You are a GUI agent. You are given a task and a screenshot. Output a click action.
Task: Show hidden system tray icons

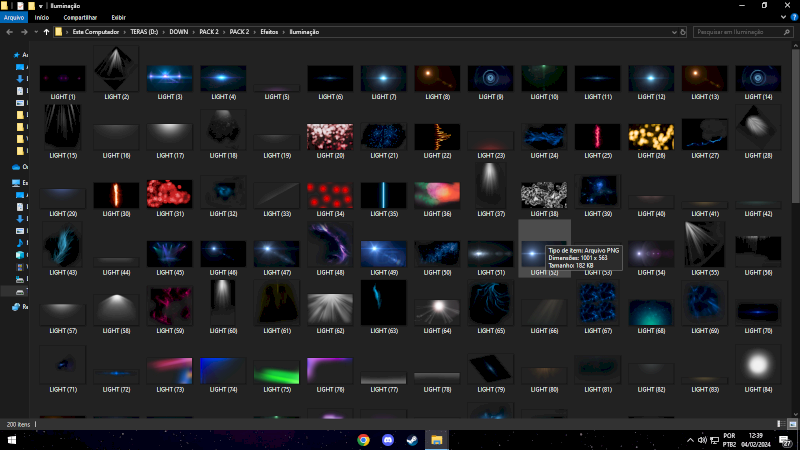(688, 440)
